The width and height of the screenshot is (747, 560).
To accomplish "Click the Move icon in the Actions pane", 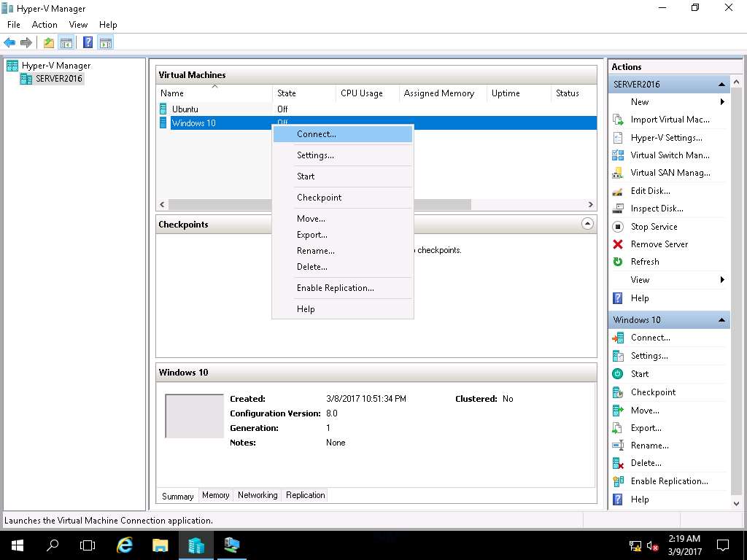I will [x=618, y=411].
